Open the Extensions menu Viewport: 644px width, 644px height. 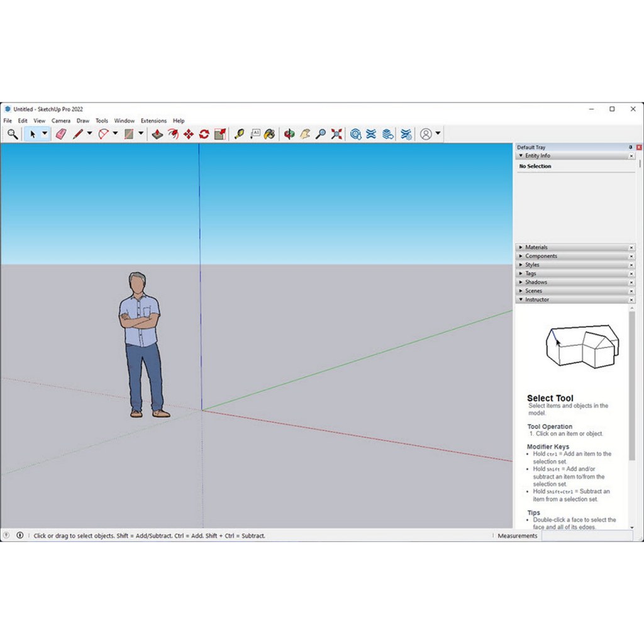(153, 120)
